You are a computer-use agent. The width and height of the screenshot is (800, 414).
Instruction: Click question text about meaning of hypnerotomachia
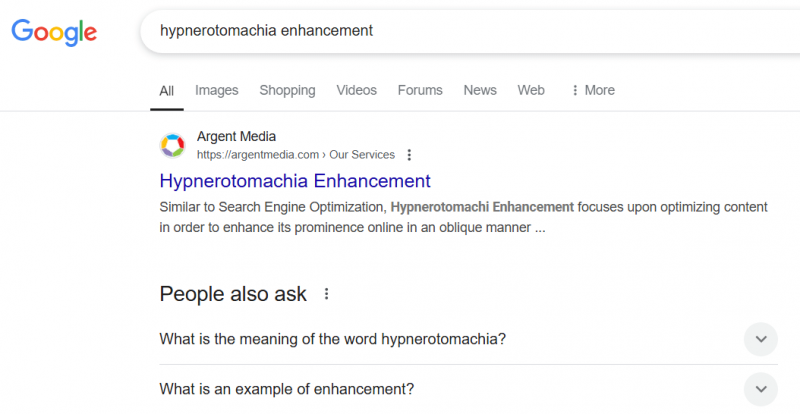(x=333, y=339)
